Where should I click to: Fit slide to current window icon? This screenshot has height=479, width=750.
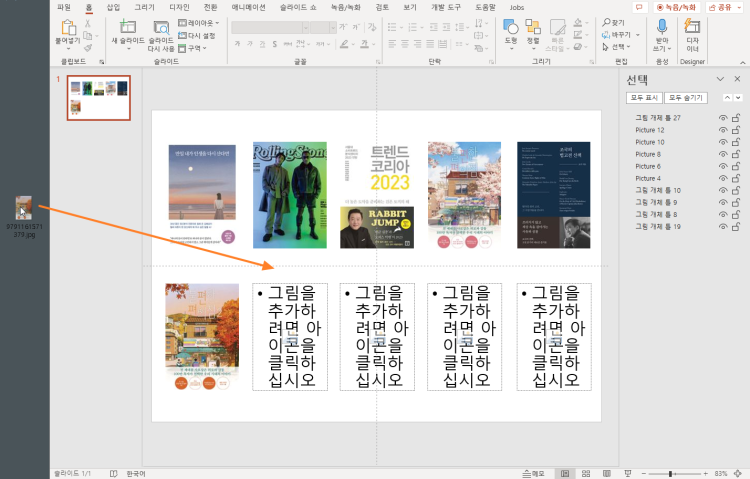tap(738, 473)
